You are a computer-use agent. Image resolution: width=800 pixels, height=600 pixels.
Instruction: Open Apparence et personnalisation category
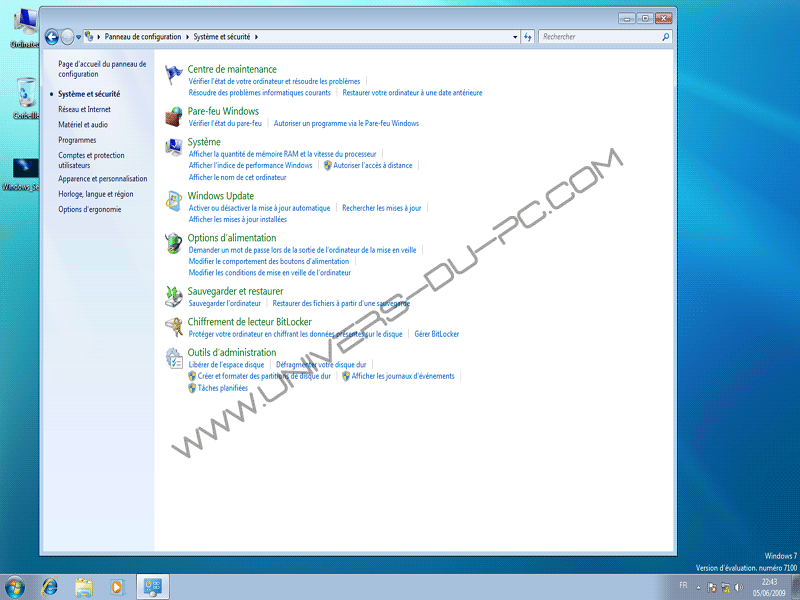pos(103,179)
